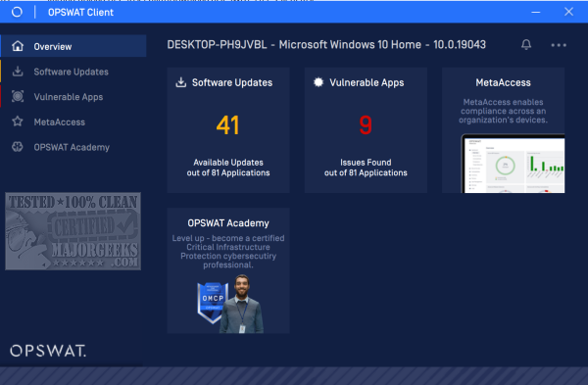The image size is (588, 385).
Task: Click the instructor photo on Academy card
Action: click(x=241, y=304)
